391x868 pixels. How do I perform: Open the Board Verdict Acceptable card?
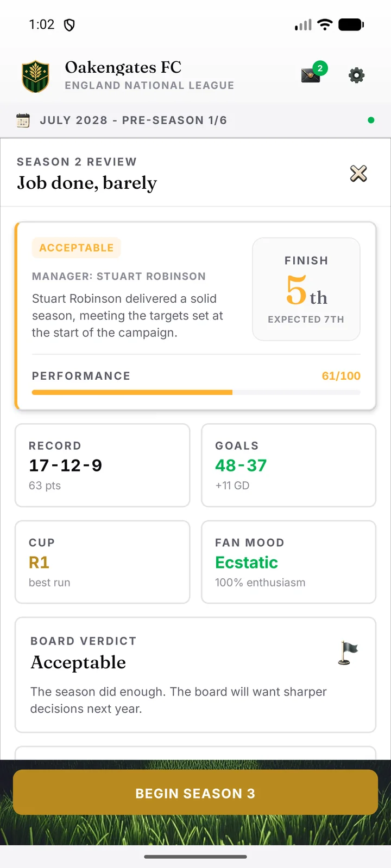click(195, 675)
